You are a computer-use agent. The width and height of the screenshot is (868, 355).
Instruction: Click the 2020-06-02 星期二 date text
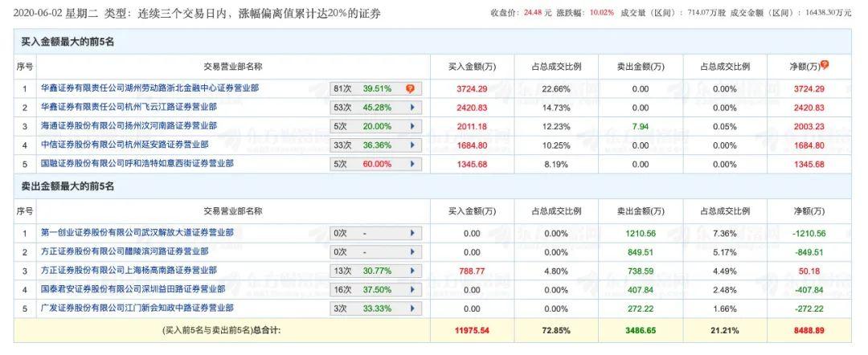pos(55,13)
